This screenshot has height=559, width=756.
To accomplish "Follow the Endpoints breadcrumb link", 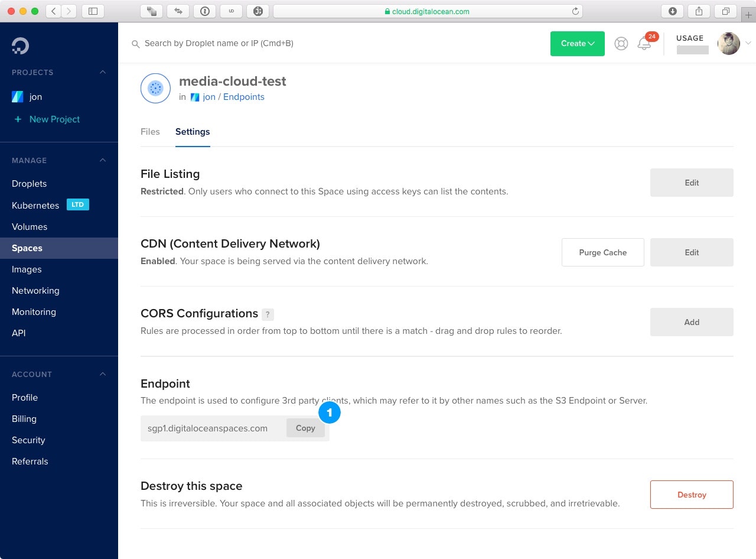I will coord(244,97).
